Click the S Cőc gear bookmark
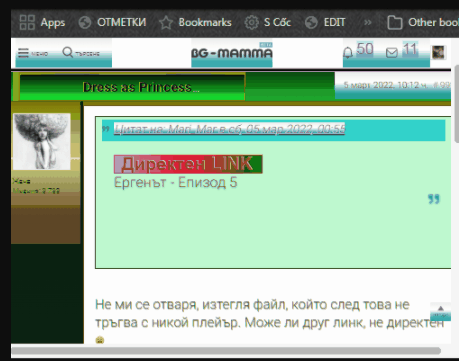 [268, 22]
